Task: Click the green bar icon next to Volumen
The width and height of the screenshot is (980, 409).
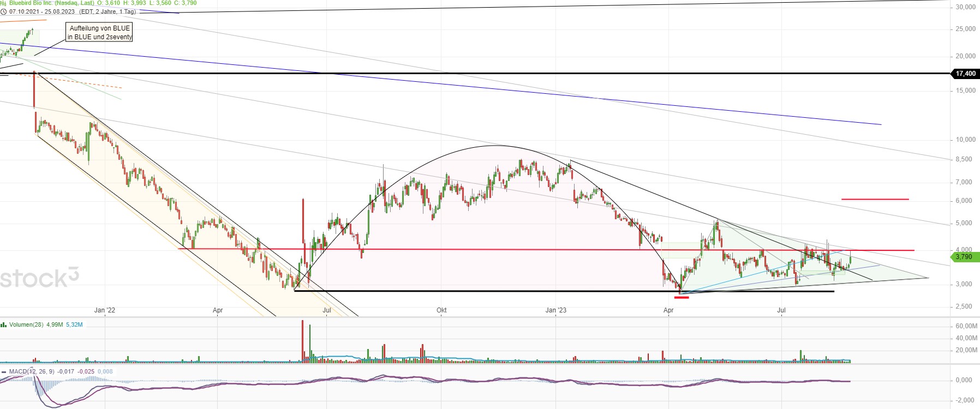Action: coord(4,325)
